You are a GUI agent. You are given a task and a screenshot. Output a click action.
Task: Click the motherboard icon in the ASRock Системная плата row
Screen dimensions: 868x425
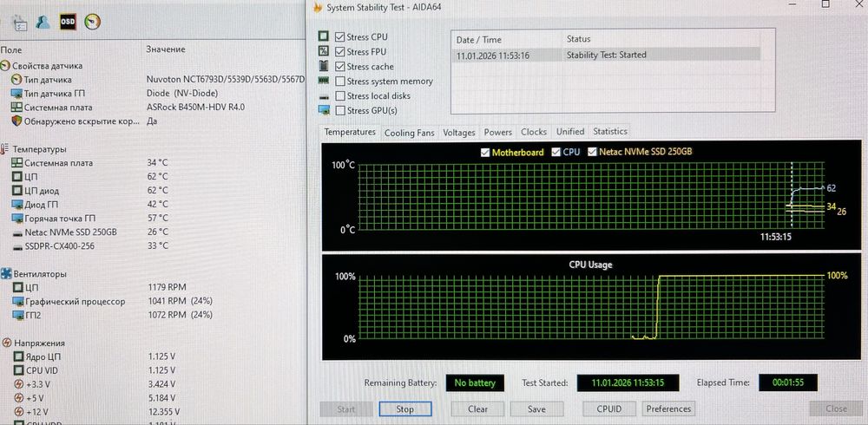coord(16,108)
